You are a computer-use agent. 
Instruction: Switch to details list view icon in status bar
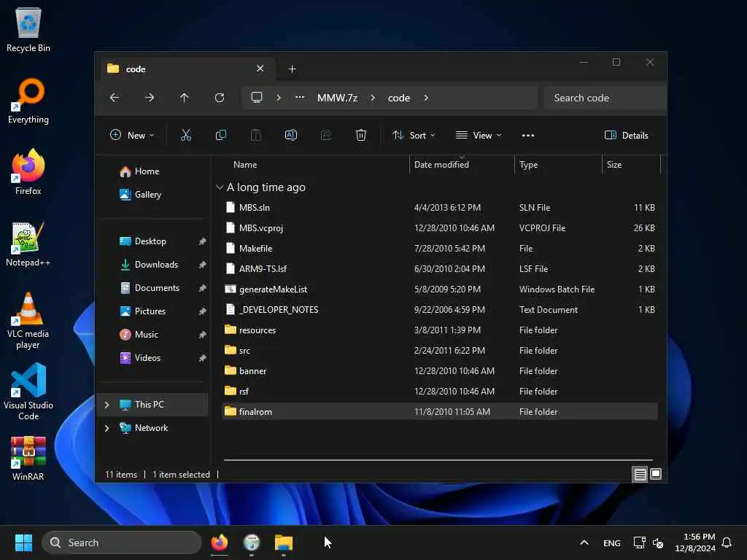(x=640, y=474)
